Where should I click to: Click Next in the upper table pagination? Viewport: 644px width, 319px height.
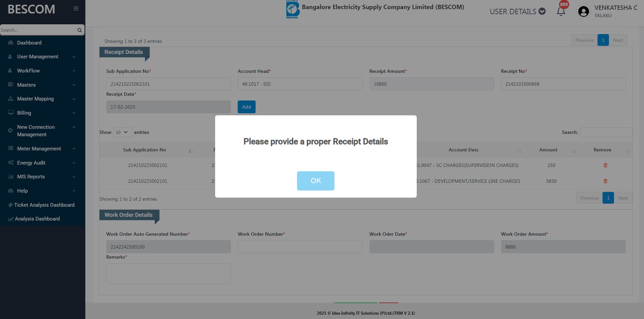[x=618, y=40]
